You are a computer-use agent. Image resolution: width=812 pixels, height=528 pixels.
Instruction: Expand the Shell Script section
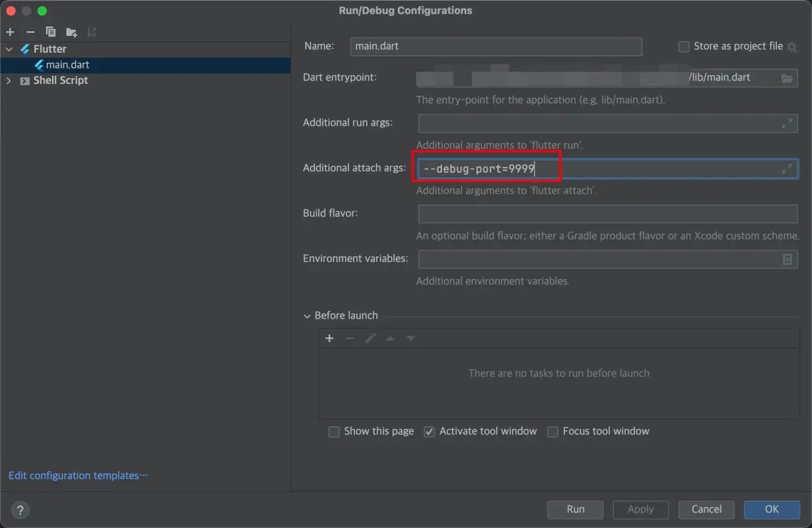(9, 80)
